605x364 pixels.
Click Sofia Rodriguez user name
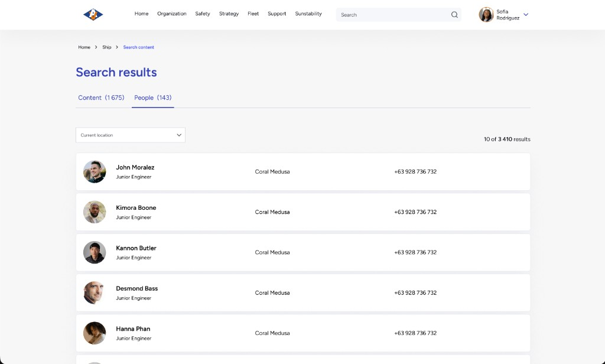point(508,15)
